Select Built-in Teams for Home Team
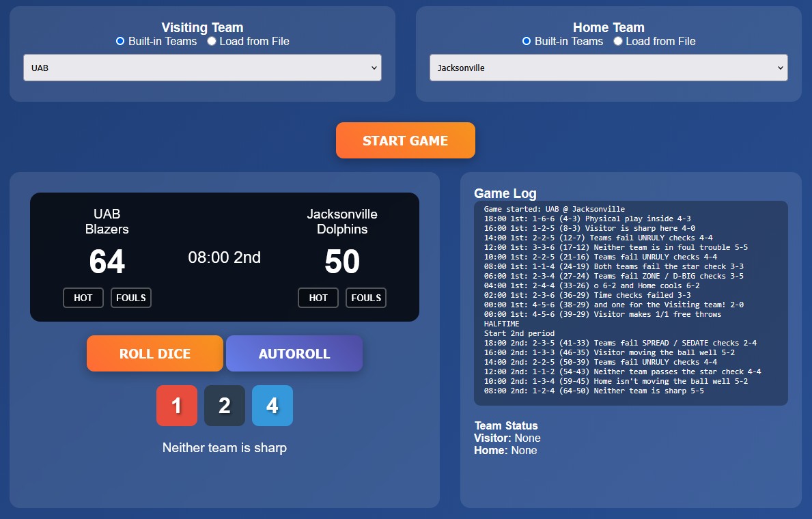The height and width of the screenshot is (519, 812). click(527, 42)
